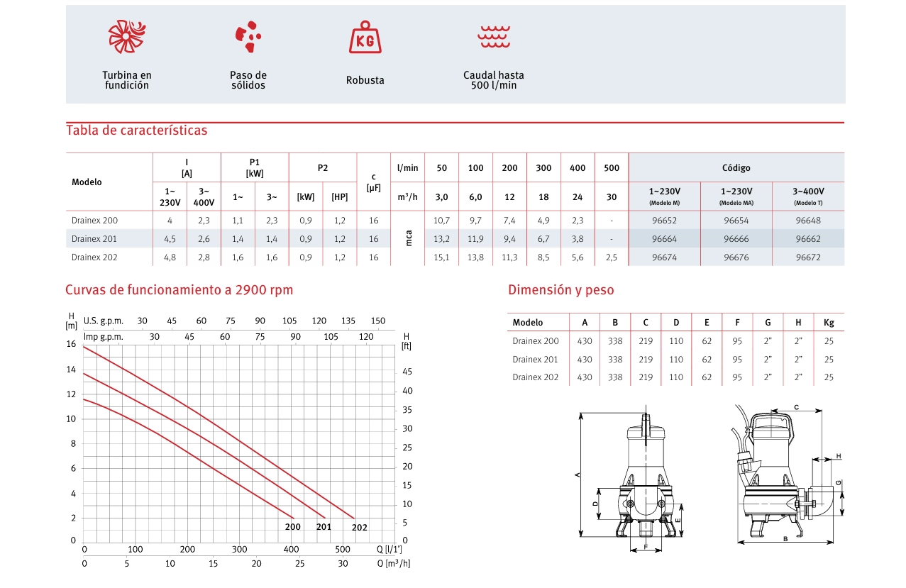Click value 10,7 in Drainex 200 row
Screen dimensions: 906x588
point(441,221)
